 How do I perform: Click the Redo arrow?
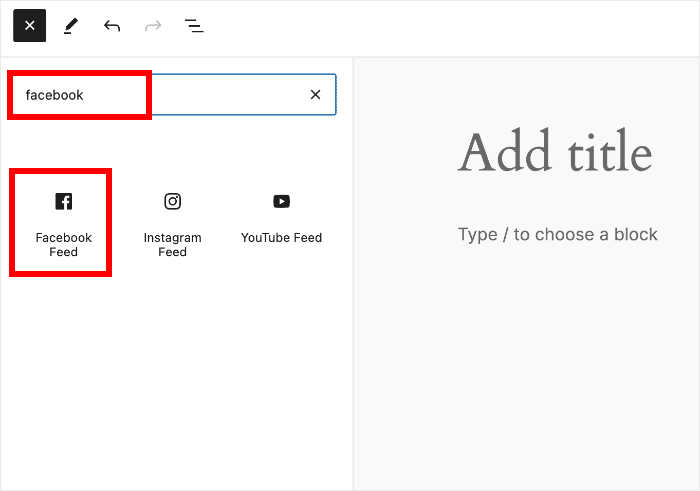pyautogui.click(x=153, y=26)
